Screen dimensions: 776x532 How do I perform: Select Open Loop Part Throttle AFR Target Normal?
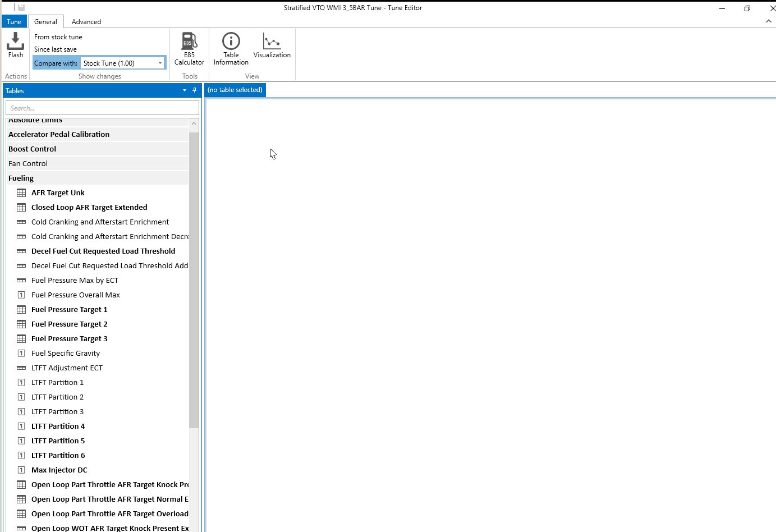click(x=110, y=499)
